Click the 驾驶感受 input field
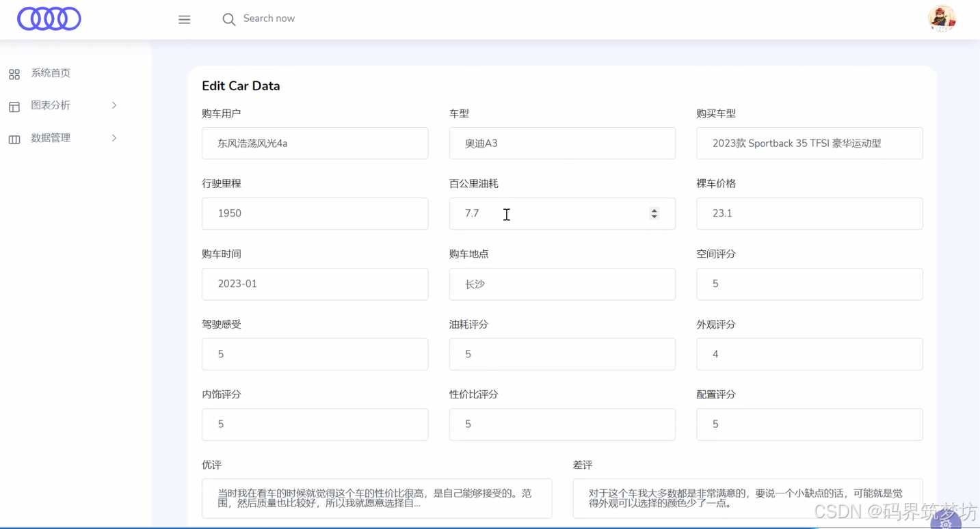The height and width of the screenshot is (529, 980). click(x=315, y=354)
